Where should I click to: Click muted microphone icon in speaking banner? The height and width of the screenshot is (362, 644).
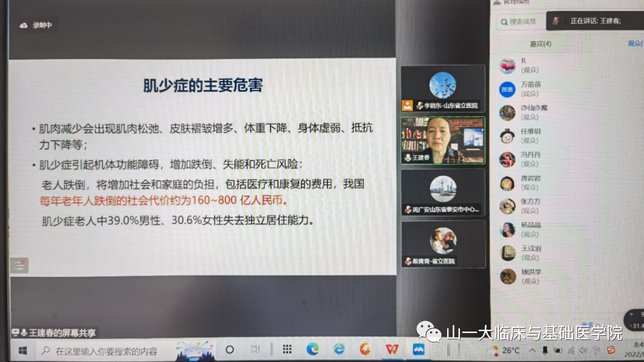[556, 21]
